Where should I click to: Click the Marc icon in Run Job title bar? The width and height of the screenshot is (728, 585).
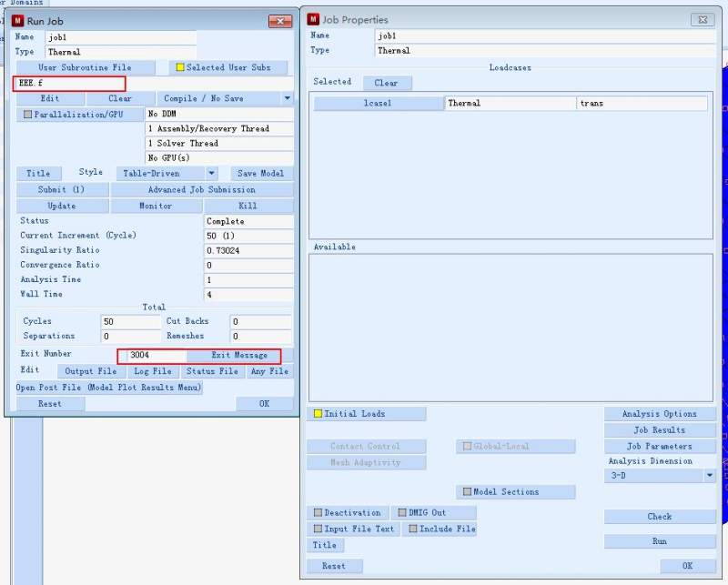click(x=17, y=20)
